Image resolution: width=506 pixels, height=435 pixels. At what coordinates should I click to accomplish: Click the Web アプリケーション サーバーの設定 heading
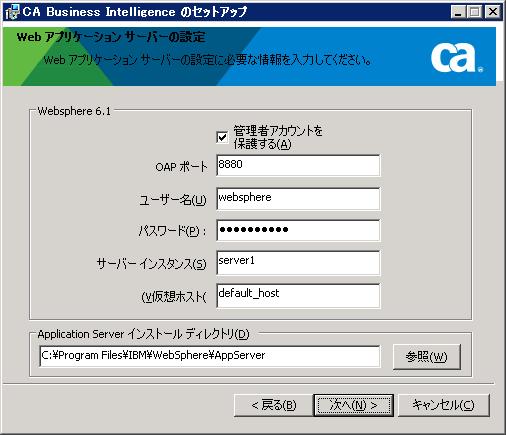click(111, 37)
